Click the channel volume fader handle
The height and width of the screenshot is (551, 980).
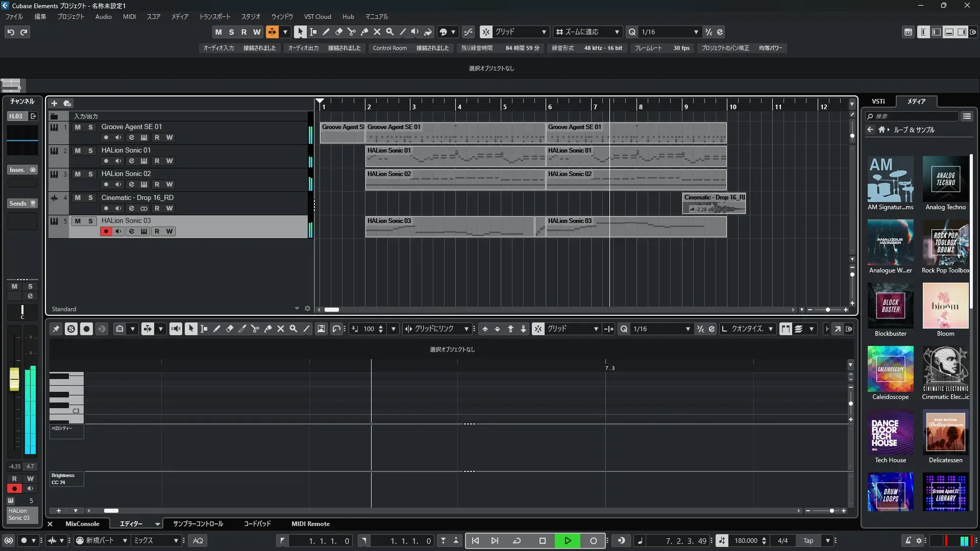14,379
